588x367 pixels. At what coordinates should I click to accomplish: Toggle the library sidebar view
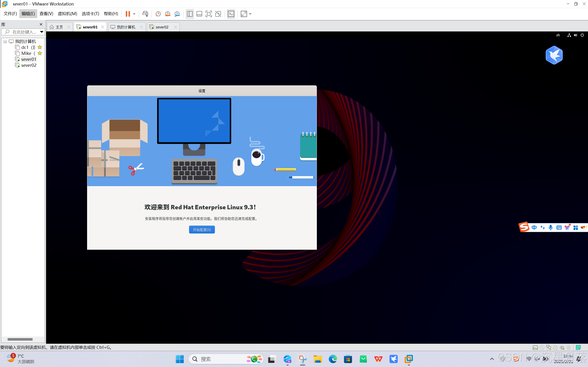click(x=190, y=14)
